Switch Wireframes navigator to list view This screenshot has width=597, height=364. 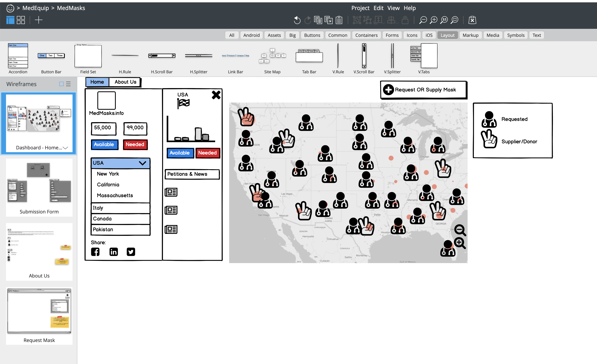[68, 84]
